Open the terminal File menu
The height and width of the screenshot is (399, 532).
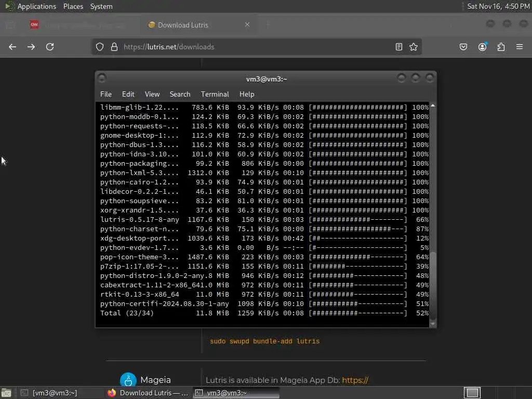point(106,95)
